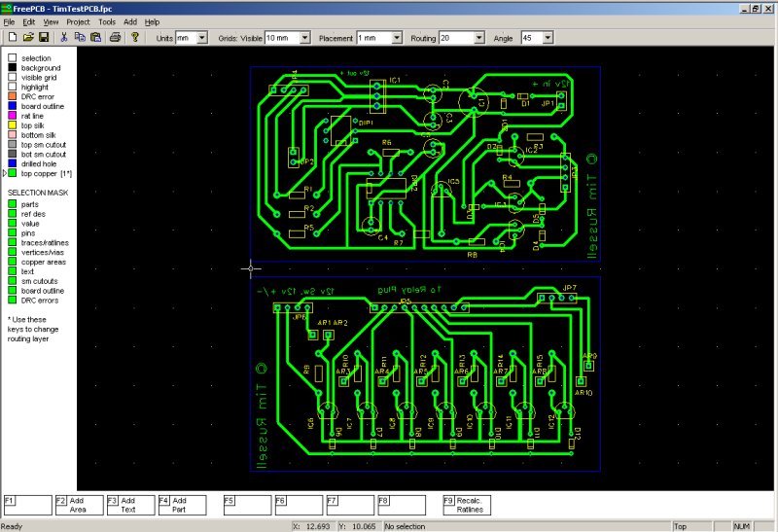The image size is (778, 532).
Task: Toggle value in the selection mask
Action: tap(13, 224)
